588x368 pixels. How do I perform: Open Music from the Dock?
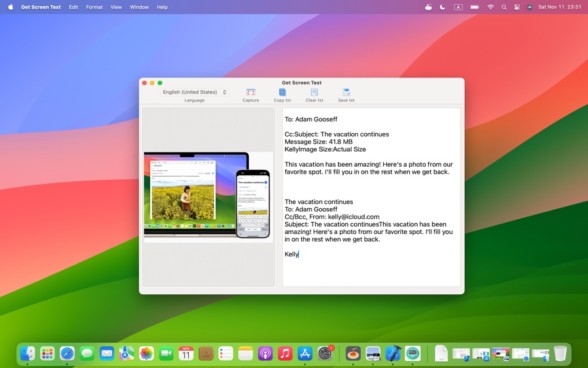pos(285,353)
